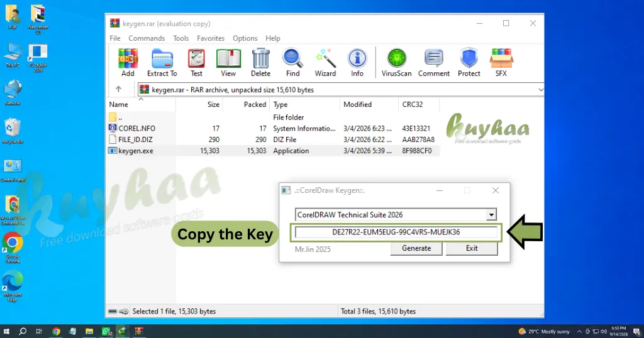Image resolution: width=644 pixels, height=338 pixels.
Task: Open the Options menu
Action: [245, 38]
